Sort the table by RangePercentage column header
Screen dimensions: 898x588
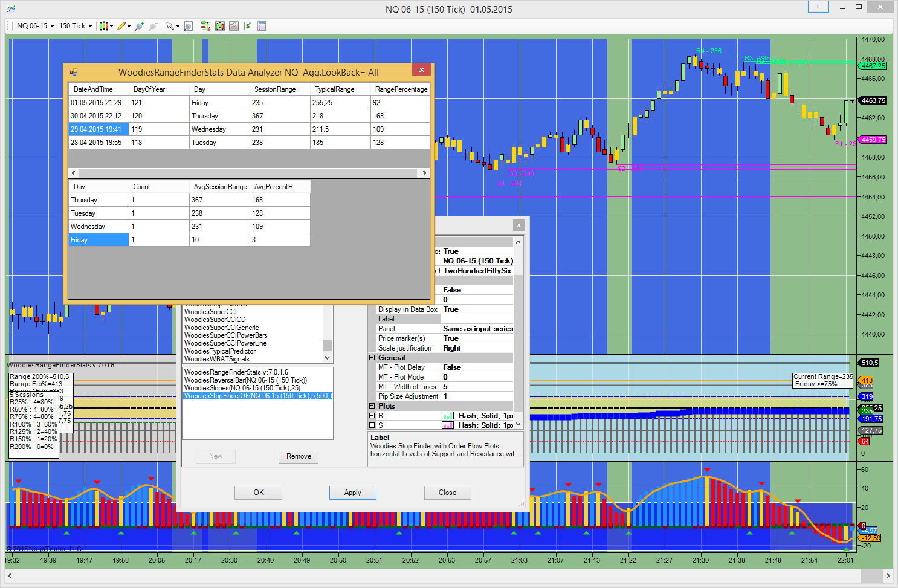tap(401, 89)
